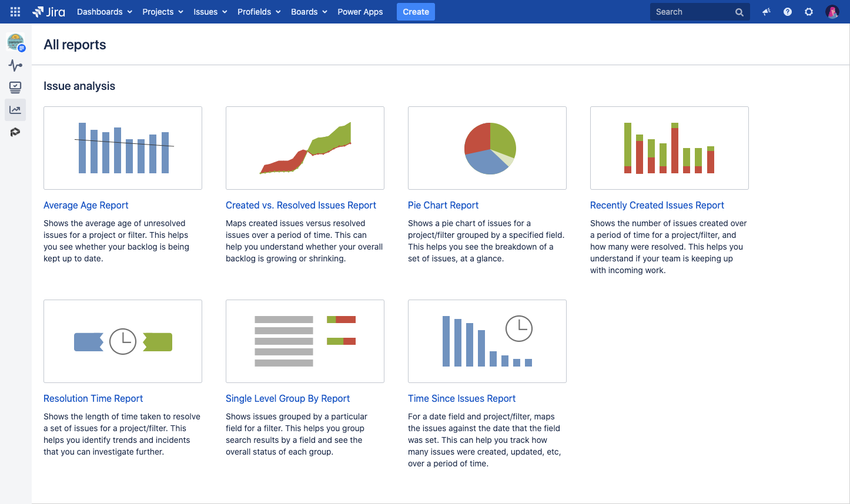Expand the Dashboards dropdown menu
850x504 pixels.
(x=104, y=11)
